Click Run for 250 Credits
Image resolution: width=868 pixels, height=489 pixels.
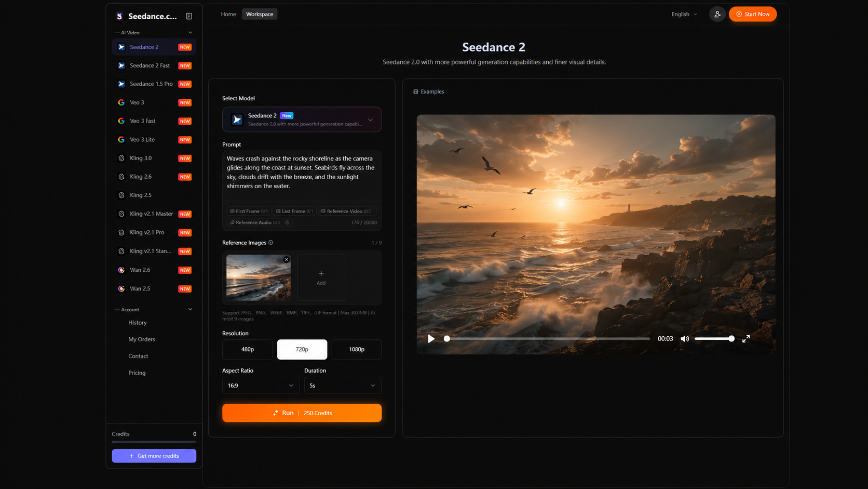(302, 413)
